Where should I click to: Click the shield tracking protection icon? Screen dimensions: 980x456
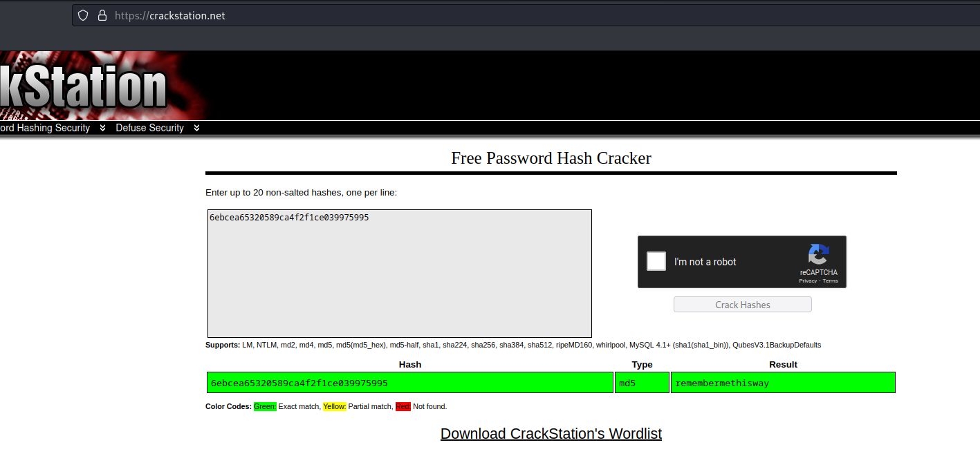pos(83,15)
